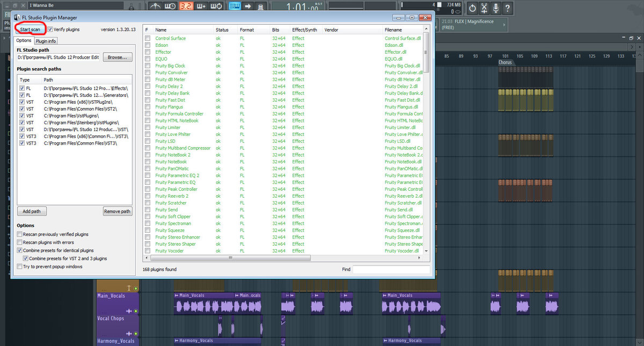
Task: Uncheck the Program Files (x86) VSTPlugIns path checkbox
Action: click(22, 102)
